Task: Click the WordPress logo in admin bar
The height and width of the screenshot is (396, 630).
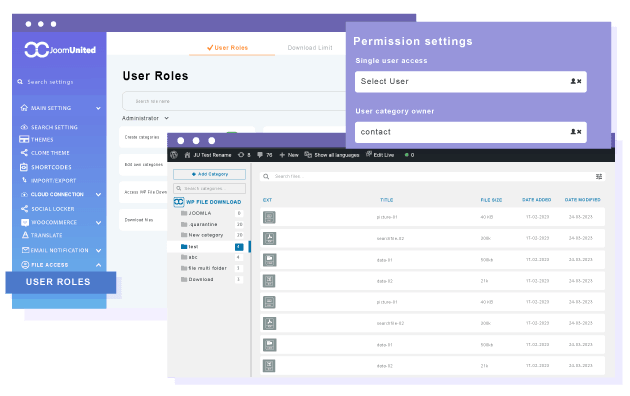Action: click(x=174, y=155)
